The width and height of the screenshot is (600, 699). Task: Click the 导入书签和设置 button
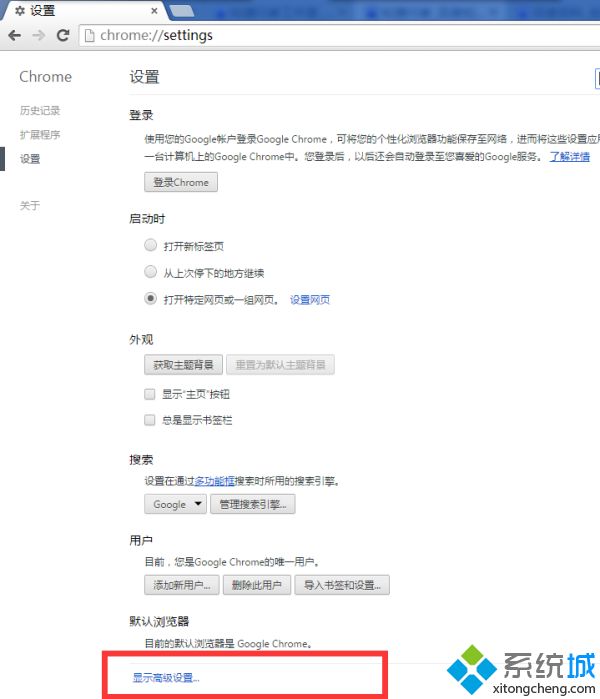point(342,585)
